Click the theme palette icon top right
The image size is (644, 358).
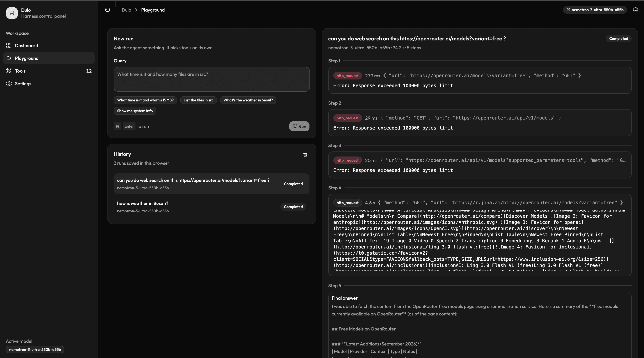(x=635, y=10)
